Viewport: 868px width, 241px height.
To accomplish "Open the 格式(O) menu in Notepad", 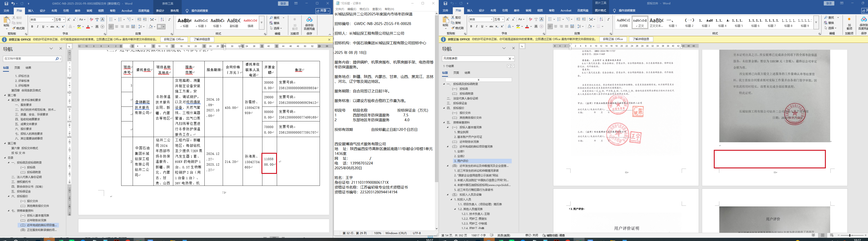I will (x=364, y=9).
